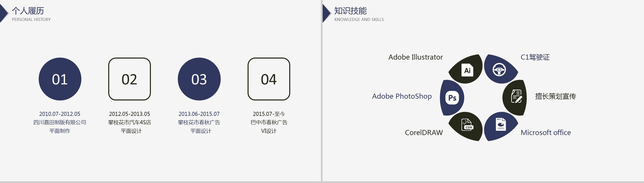Click the planning document pencil icon
Screen dimensions: 644x183
tap(517, 96)
